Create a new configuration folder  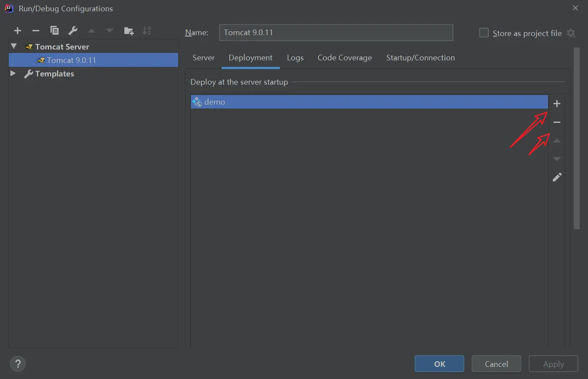click(129, 30)
